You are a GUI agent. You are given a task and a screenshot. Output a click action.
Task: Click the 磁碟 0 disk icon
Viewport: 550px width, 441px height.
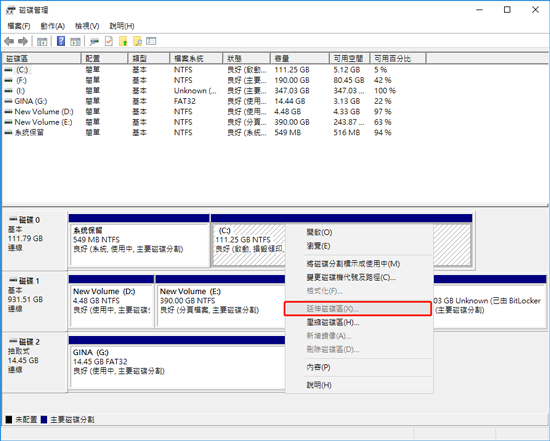(13, 219)
